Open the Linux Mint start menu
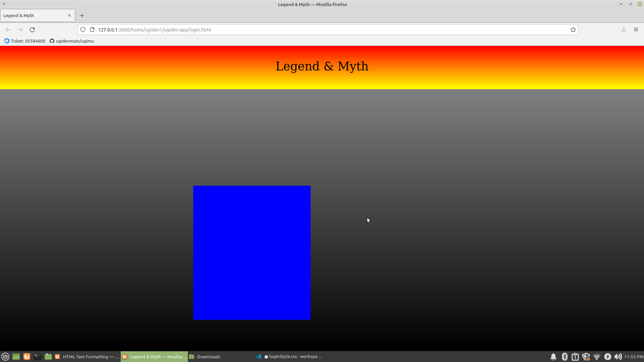Viewport: 644px width, 362px height. tap(5, 357)
